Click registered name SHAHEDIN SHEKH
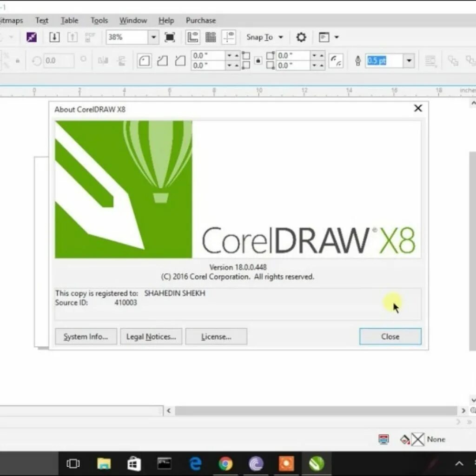 [175, 293]
